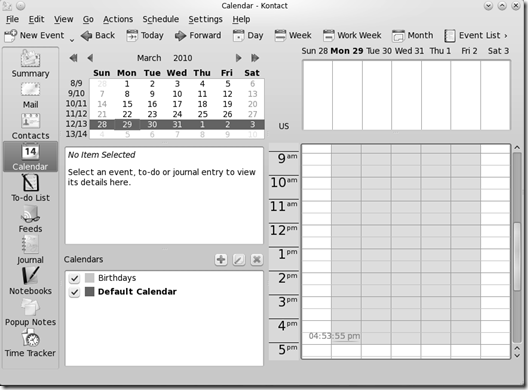Image resolution: width=528 pixels, height=390 pixels.
Task: Show the Event List view
Action: point(472,35)
